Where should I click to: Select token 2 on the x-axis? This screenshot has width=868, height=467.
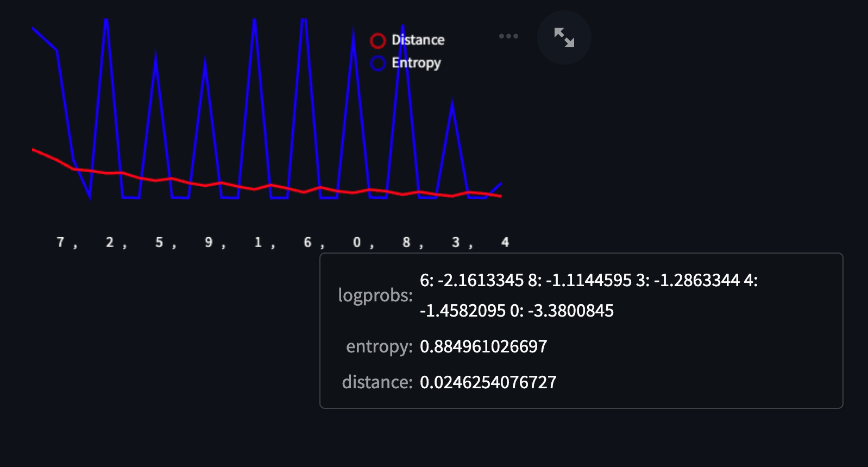pos(110,242)
